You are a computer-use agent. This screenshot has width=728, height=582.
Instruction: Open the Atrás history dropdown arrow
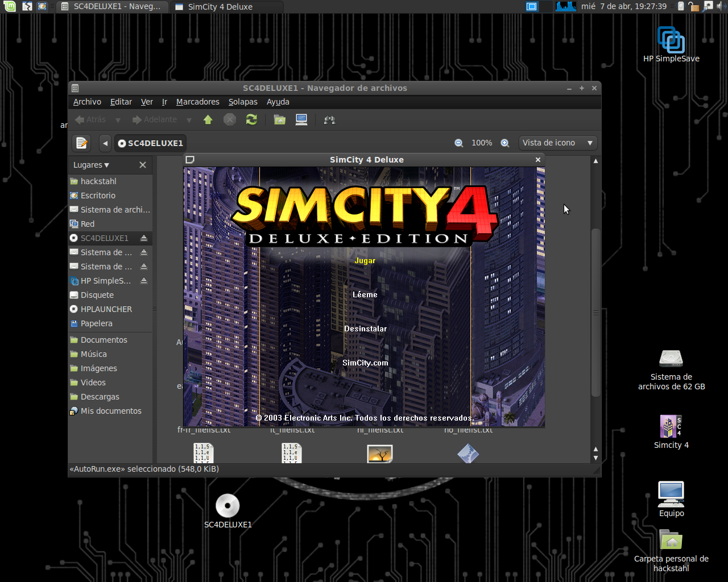pyautogui.click(x=118, y=119)
